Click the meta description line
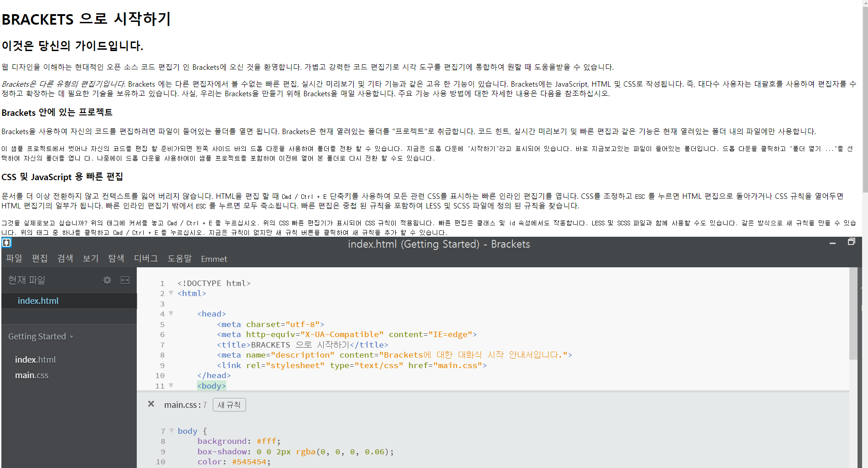The image size is (868, 468). [x=394, y=355]
